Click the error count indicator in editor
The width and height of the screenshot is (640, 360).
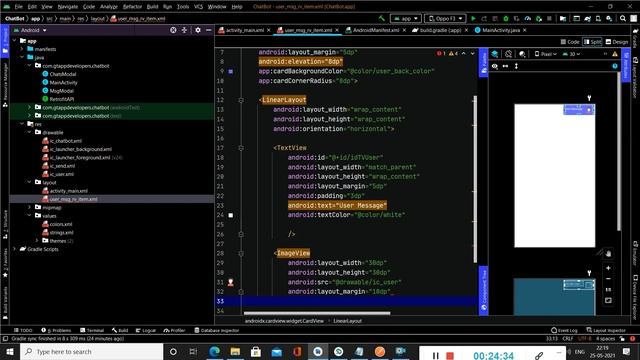click(x=441, y=53)
